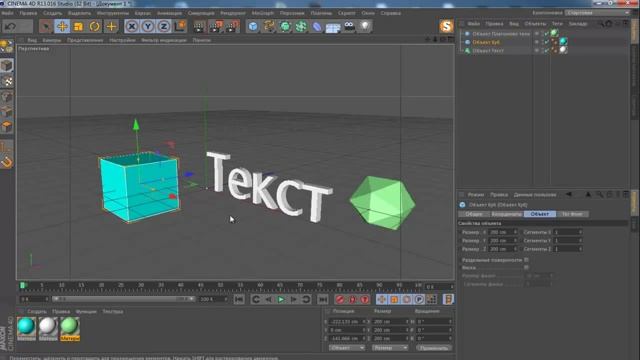
Task: Select the Куб object in tree
Action: coord(486,42)
